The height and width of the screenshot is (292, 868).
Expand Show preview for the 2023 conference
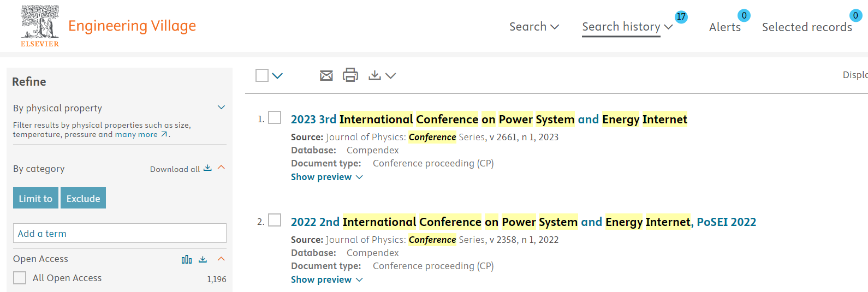pos(326,177)
